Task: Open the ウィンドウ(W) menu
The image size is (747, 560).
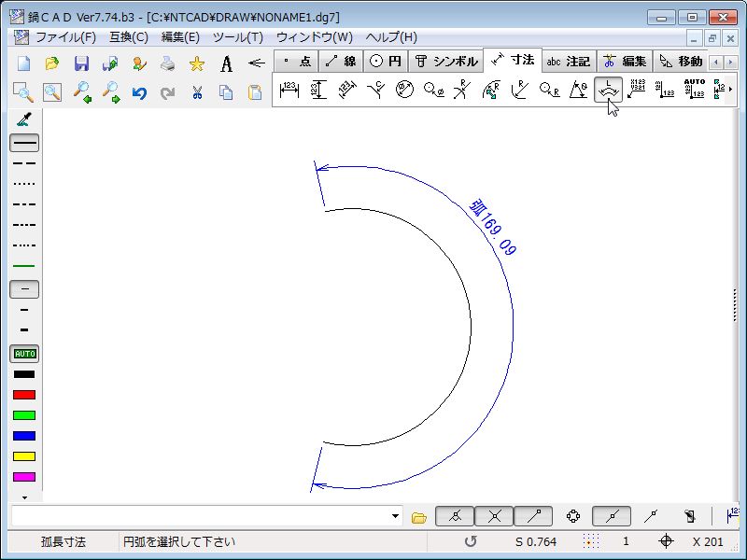Action: pyautogui.click(x=315, y=37)
